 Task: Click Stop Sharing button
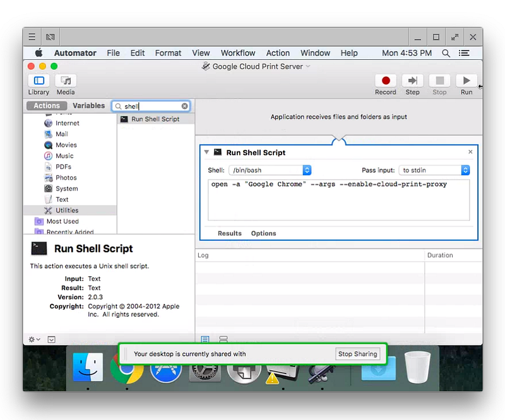(357, 354)
